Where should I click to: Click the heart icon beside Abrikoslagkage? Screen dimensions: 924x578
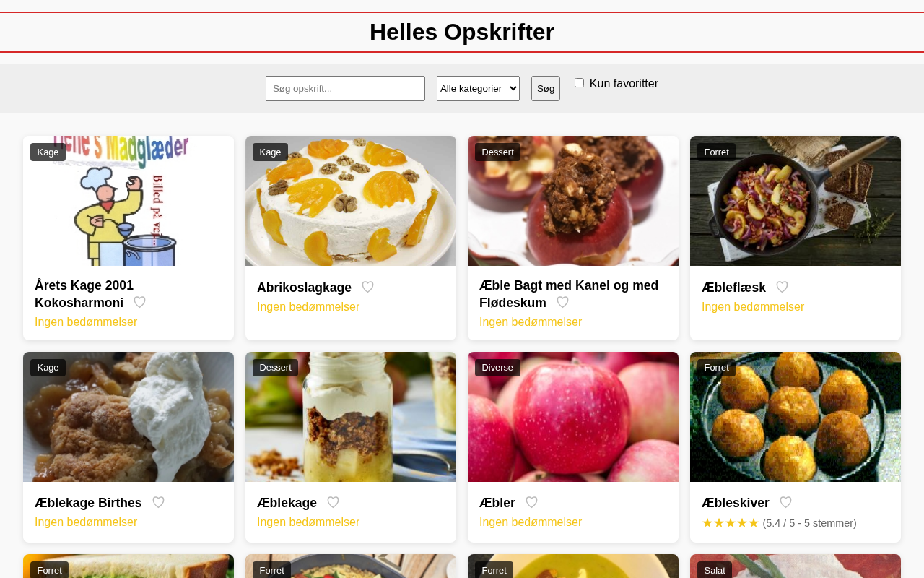tap(368, 288)
